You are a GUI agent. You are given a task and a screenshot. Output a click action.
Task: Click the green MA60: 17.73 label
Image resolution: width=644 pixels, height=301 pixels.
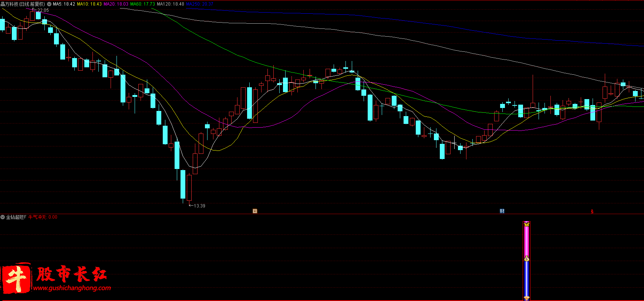coord(142,4)
